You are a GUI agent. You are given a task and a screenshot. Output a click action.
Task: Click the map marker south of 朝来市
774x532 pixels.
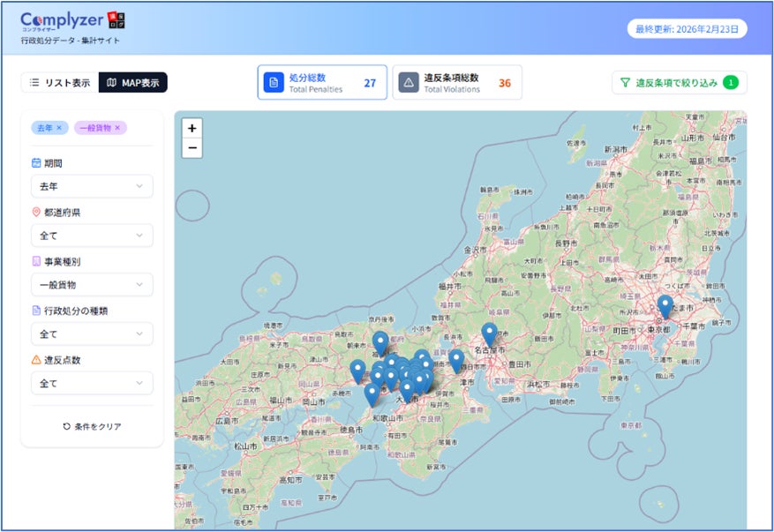pos(380,343)
